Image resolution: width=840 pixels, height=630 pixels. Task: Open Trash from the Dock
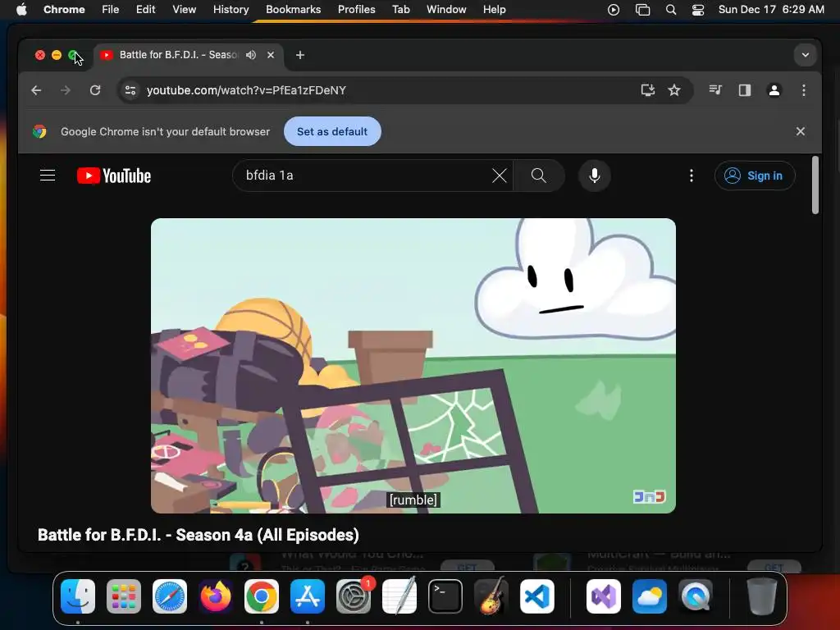762,596
